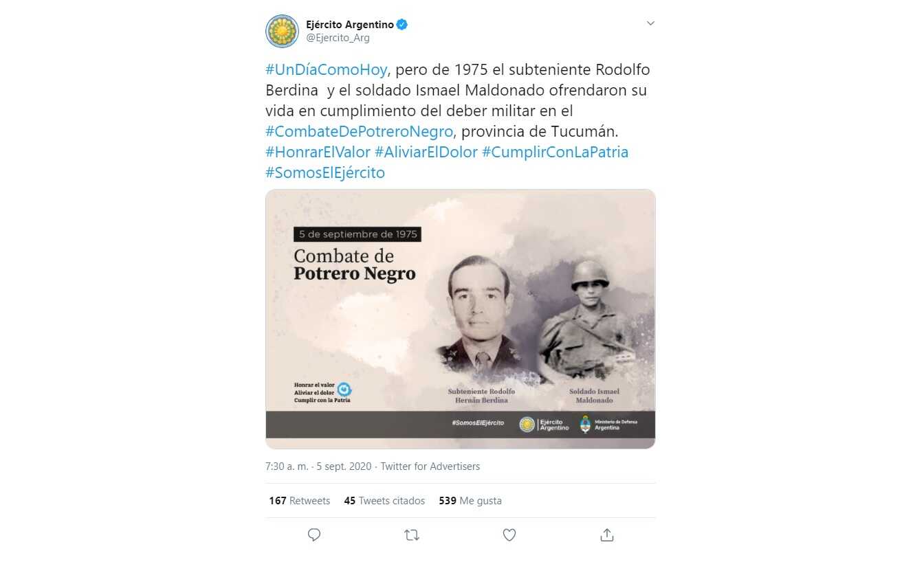The image size is (924, 562).
Task: Expand the tweet options chevron
Action: 650,23
